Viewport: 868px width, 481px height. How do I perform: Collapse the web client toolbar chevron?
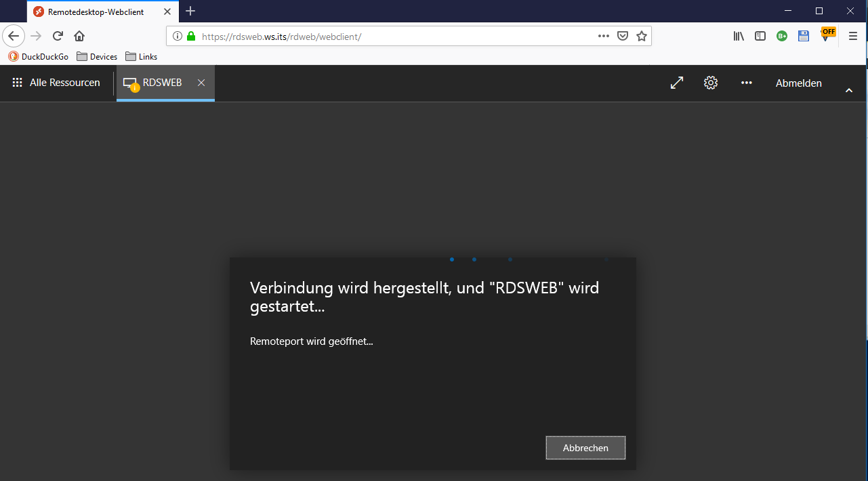coord(849,91)
